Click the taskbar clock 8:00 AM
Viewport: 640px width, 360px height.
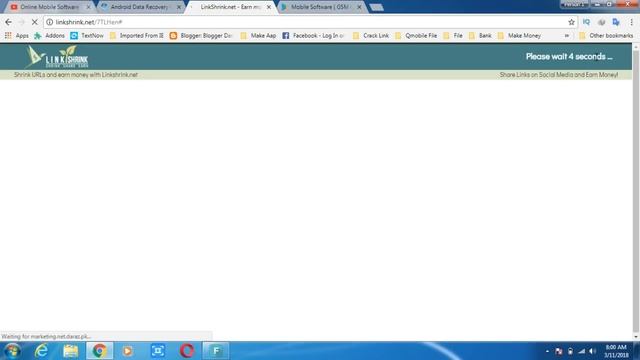point(616,351)
